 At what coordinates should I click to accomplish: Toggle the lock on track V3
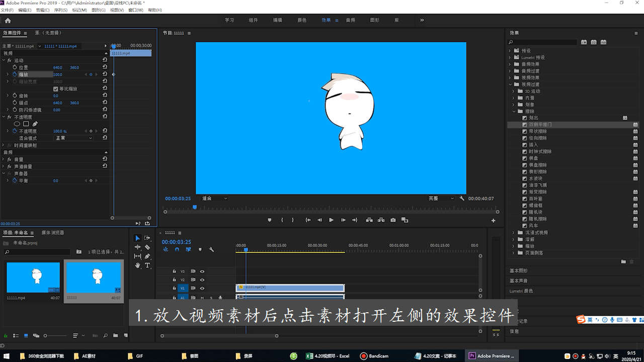pos(174,271)
